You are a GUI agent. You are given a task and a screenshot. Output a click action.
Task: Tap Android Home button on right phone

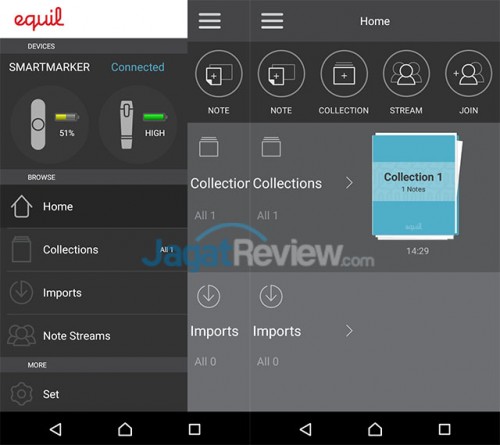tap(375, 429)
